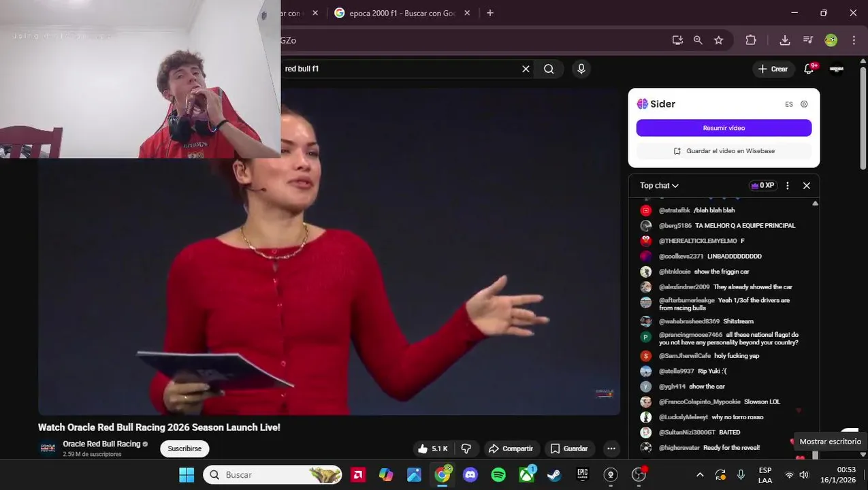This screenshot has height=490, width=868.
Task: Open the taskbar volume speaker control
Action: pyautogui.click(x=803, y=474)
